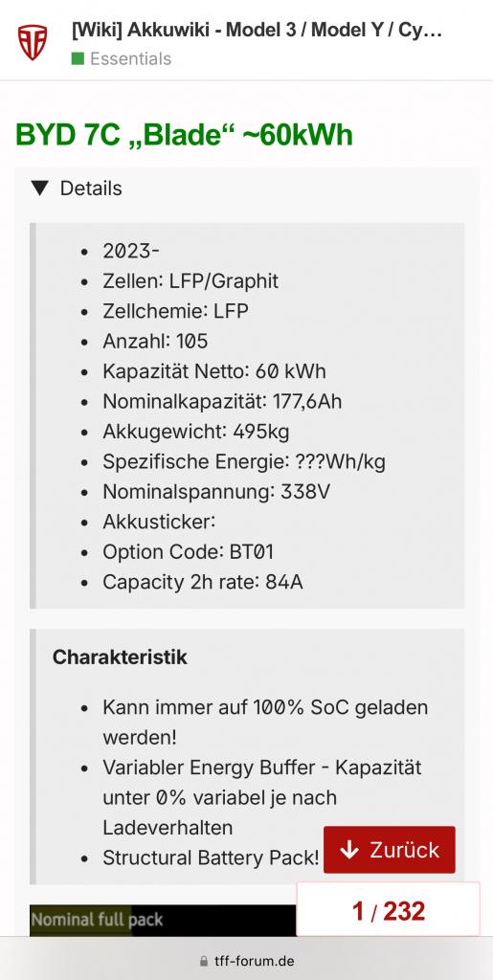Viewport: 493px width, 980px height.
Task: Open the Akkuwiki topic title
Action: (x=257, y=30)
